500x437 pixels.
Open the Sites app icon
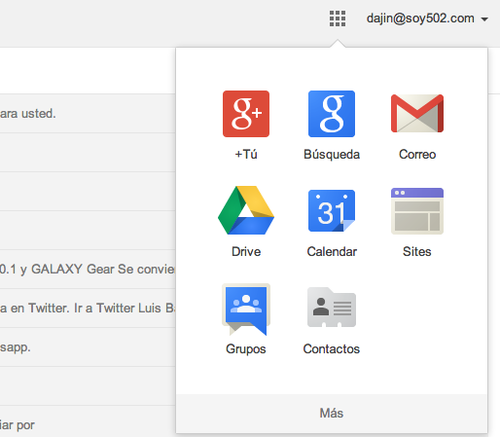[x=417, y=211]
